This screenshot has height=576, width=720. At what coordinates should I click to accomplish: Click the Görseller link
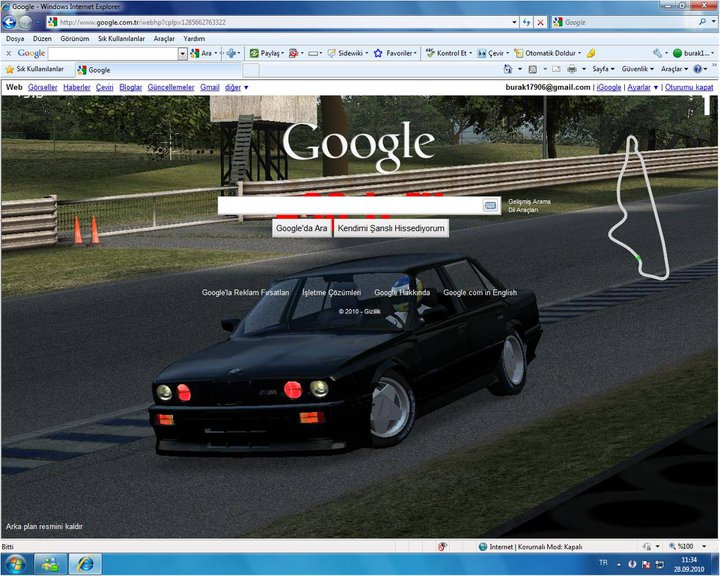(x=43, y=87)
